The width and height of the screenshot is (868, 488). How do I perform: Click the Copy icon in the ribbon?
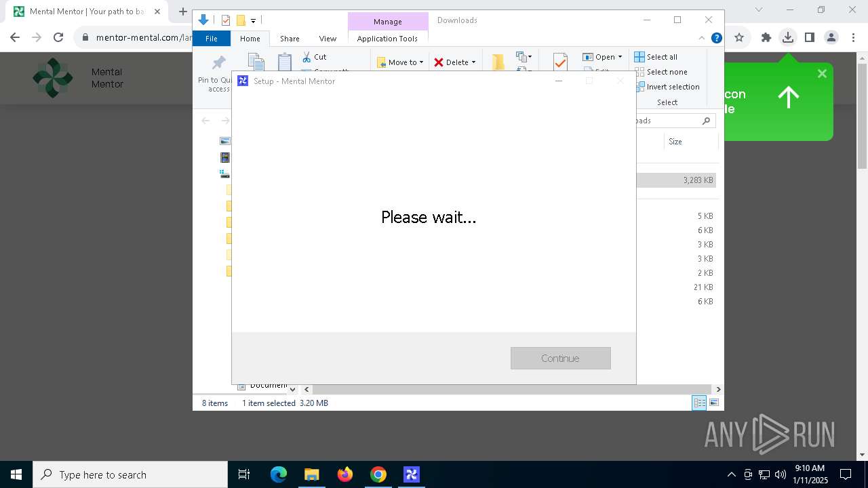pos(256,62)
